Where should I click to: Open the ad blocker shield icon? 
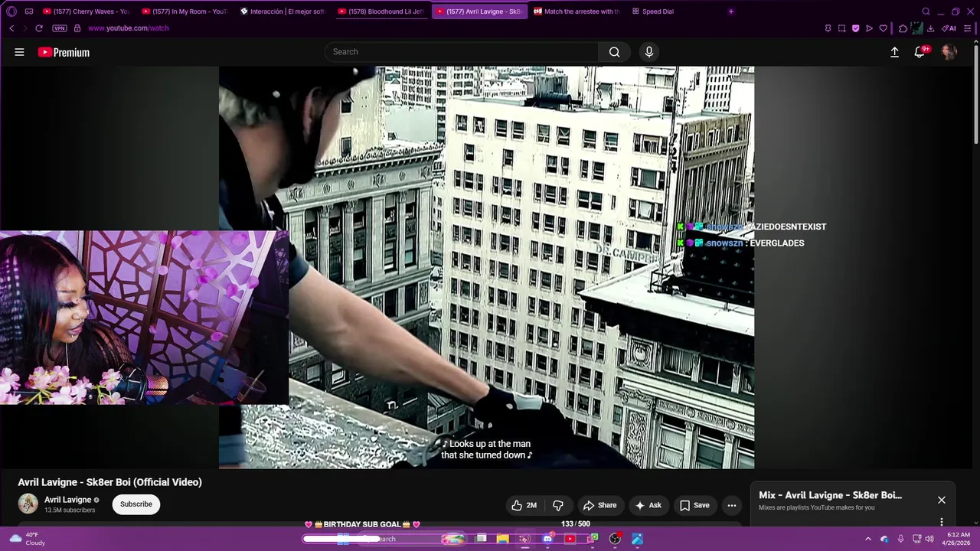855,28
